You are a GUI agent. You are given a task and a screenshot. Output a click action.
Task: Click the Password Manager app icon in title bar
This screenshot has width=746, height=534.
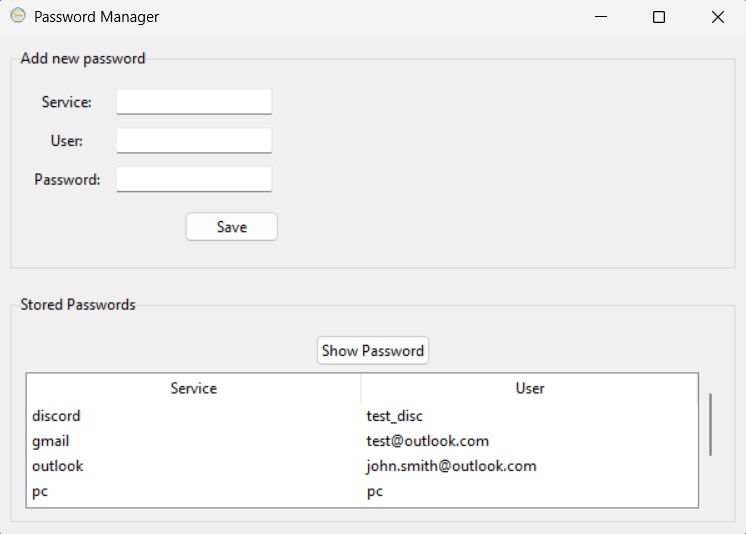point(18,16)
